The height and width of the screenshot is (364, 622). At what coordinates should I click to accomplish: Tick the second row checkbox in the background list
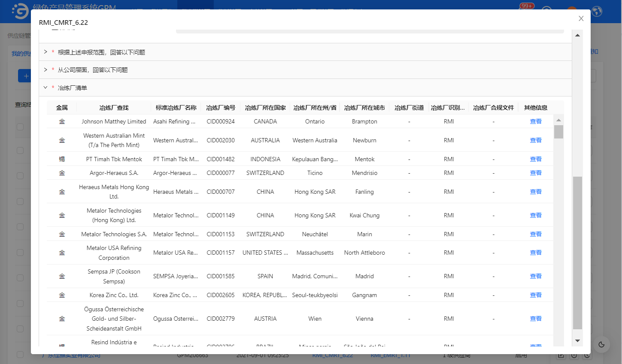tap(20, 150)
